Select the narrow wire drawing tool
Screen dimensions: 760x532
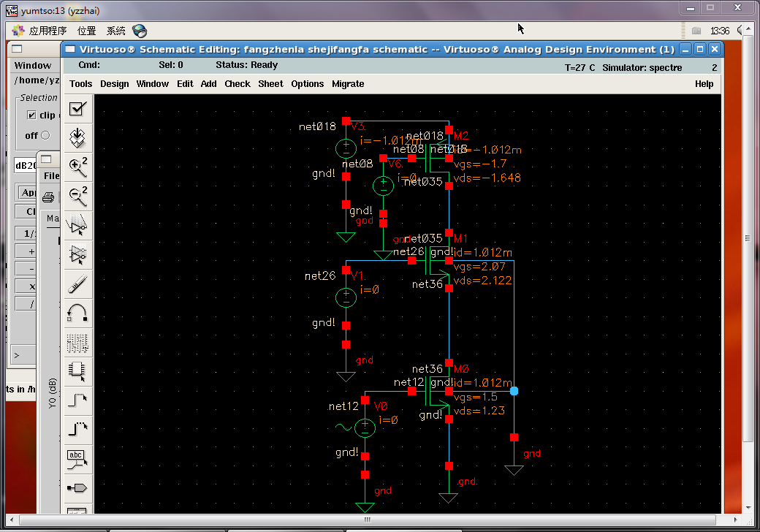(x=77, y=400)
